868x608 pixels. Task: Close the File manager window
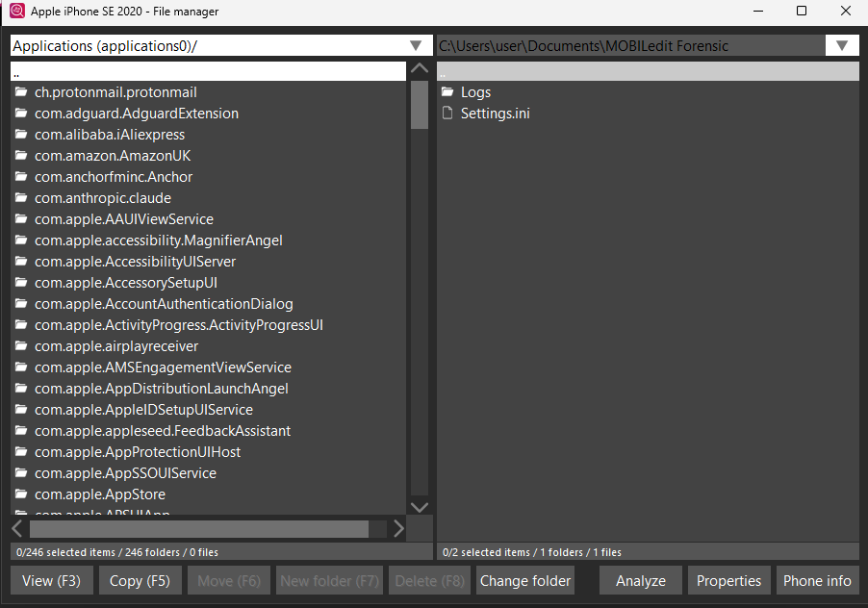coord(845,12)
